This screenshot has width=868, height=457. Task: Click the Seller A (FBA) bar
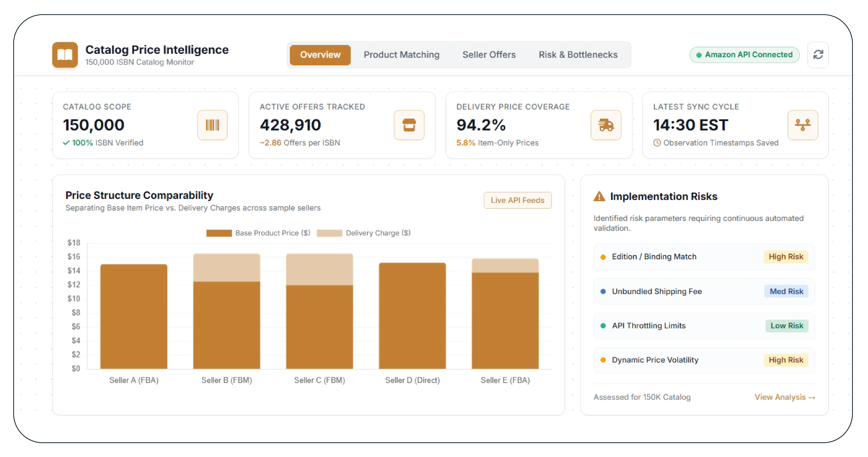point(134,317)
